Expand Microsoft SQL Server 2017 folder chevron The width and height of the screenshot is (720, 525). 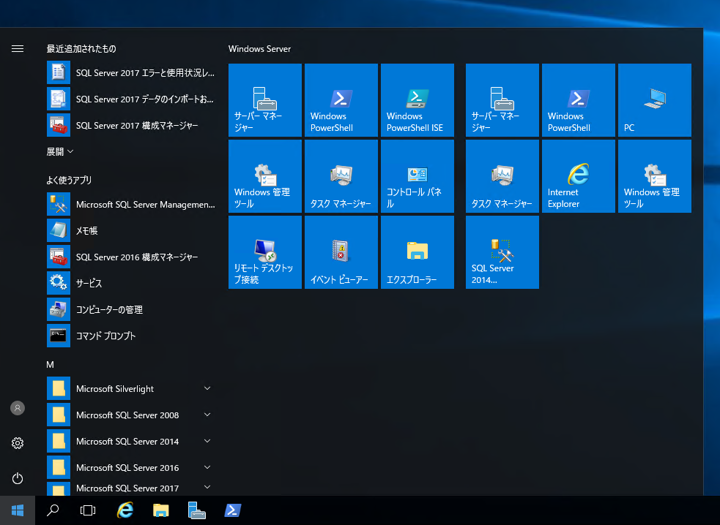[207, 487]
